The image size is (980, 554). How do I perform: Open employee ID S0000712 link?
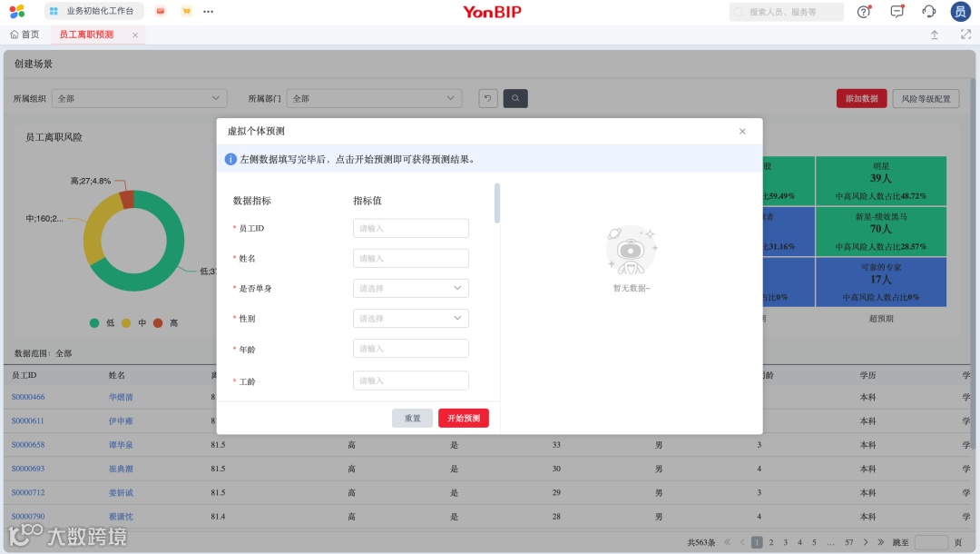tap(28, 492)
